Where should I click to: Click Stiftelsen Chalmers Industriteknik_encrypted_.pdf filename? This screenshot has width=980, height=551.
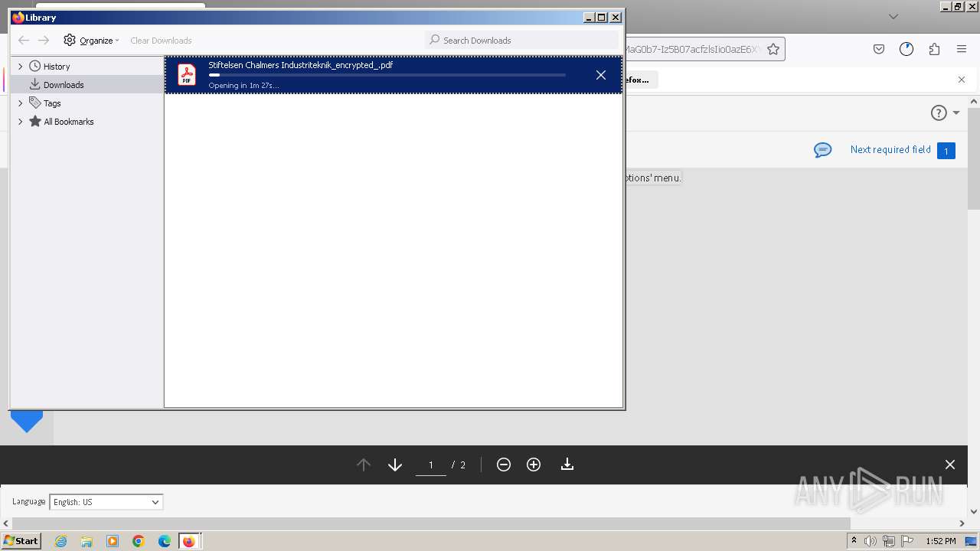[x=300, y=65]
